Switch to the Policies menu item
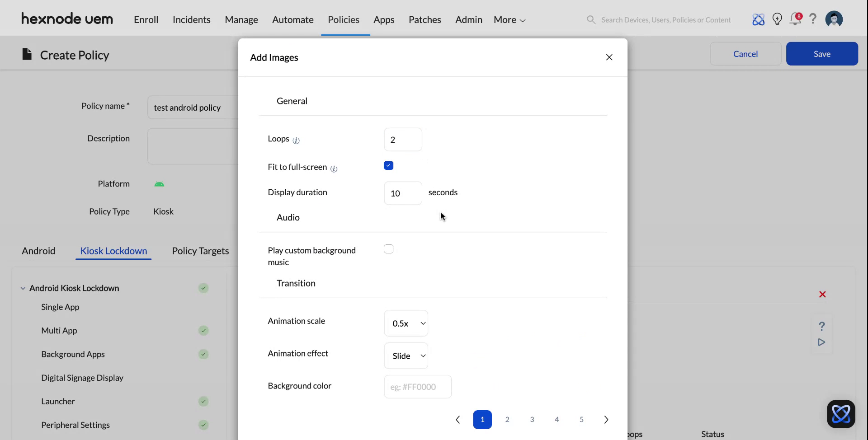This screenshot has width=868, height=440. point(344,19)
